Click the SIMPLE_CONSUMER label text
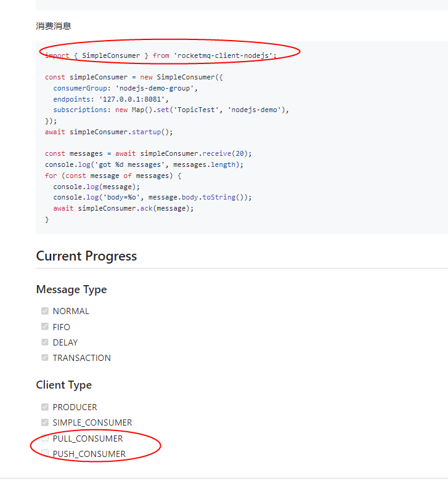Viewport: 448px width, 489px height. coord(92,422)
